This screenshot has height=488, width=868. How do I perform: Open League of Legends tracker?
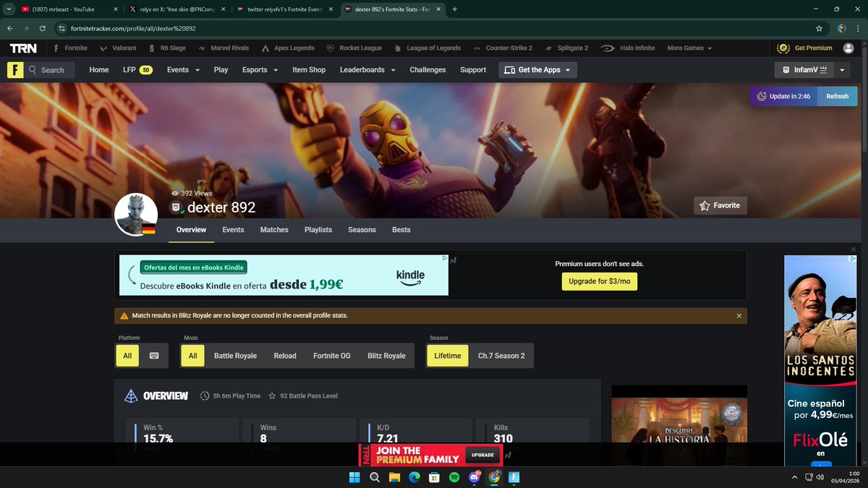427,48
